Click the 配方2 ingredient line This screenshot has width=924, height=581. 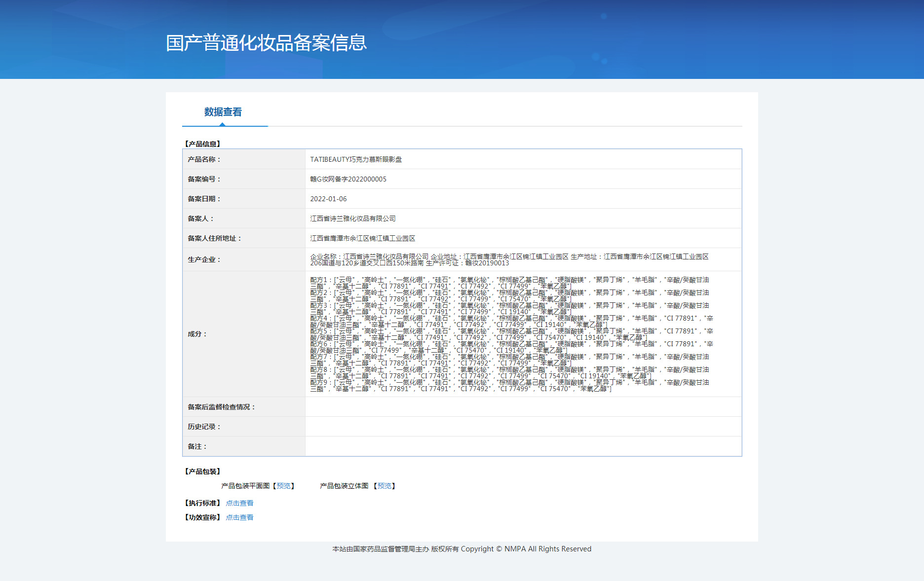(x=509, y=295)
